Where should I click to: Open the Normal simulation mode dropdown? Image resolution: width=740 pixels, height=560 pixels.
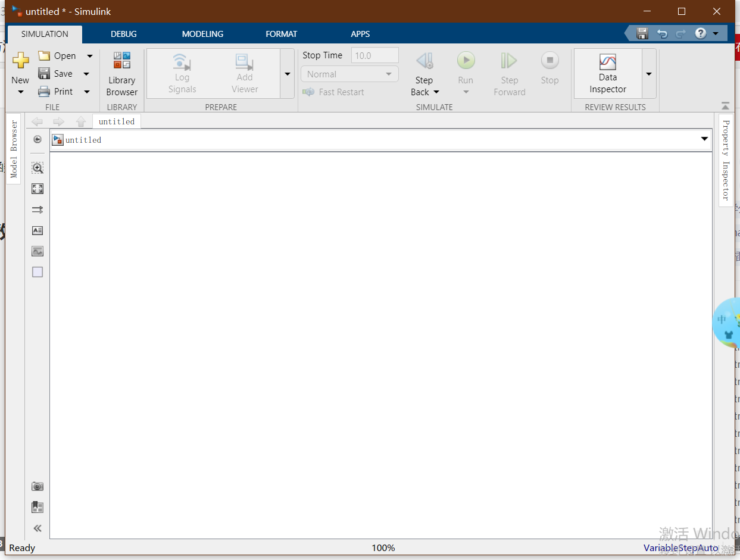pos(349,74)
